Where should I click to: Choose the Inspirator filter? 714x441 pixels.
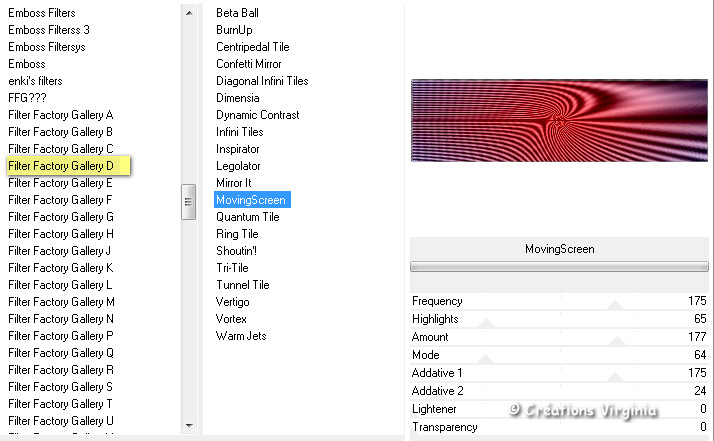pyautogui.click(x=238, y=149)
